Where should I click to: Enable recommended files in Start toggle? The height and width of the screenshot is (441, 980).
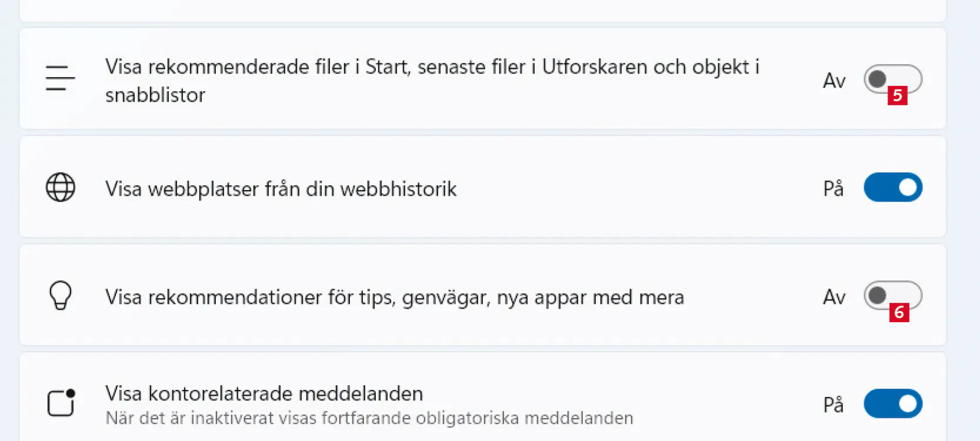[892, 78]
